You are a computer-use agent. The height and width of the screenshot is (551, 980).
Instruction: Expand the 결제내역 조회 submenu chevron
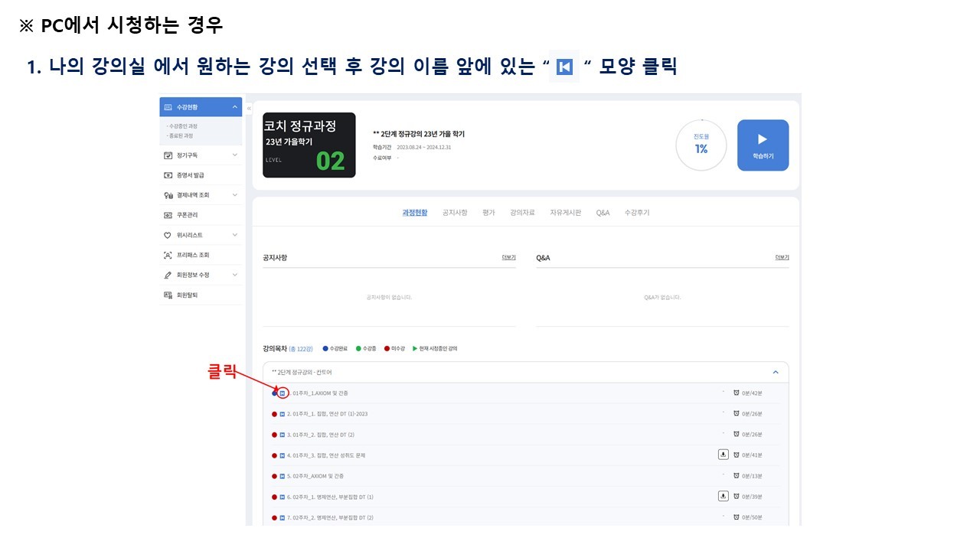point(234,195)
